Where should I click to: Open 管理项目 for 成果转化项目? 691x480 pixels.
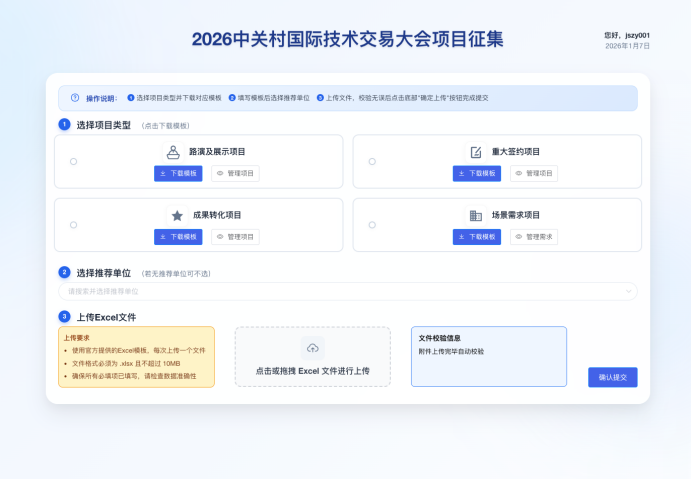tap(236, 237)
